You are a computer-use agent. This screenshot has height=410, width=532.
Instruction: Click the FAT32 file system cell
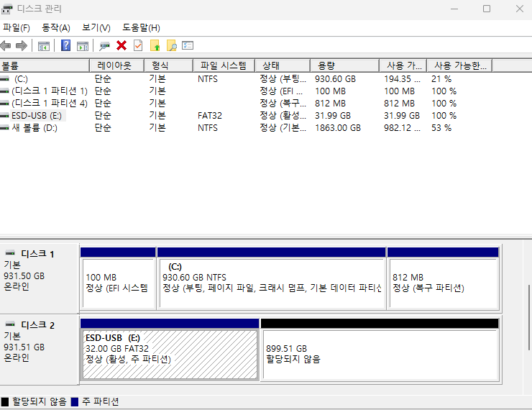[x=210, y=116]
